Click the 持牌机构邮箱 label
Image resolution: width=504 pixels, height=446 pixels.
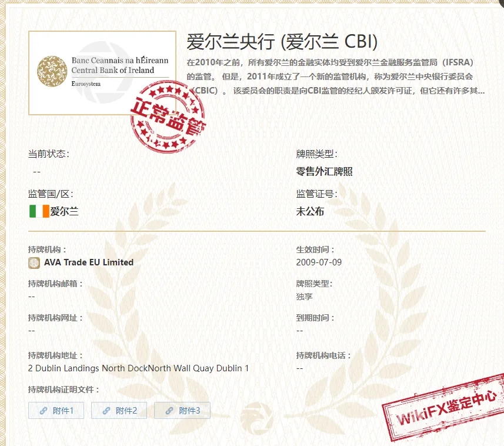point(55,284)
